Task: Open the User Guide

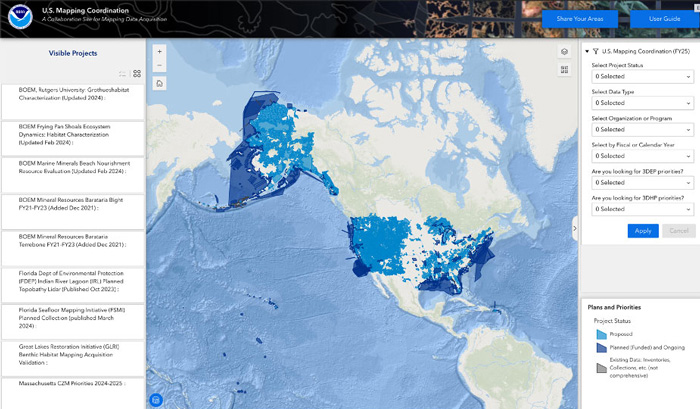Action: point(664,19)
